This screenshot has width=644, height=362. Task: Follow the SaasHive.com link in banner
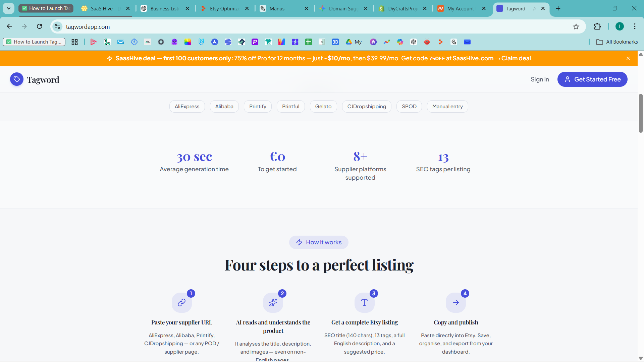(x=473, y=58)
